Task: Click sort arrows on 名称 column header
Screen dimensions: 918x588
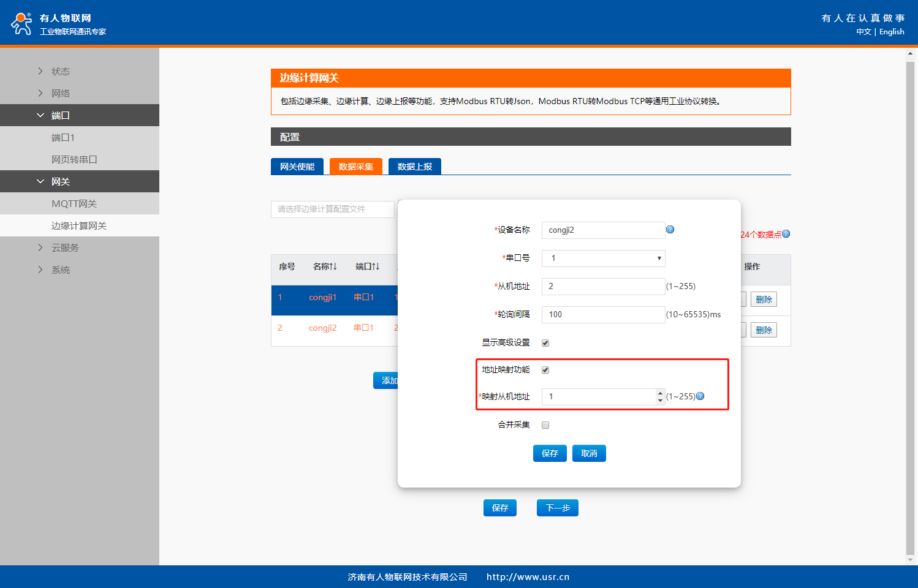Action: pos(333,266)
